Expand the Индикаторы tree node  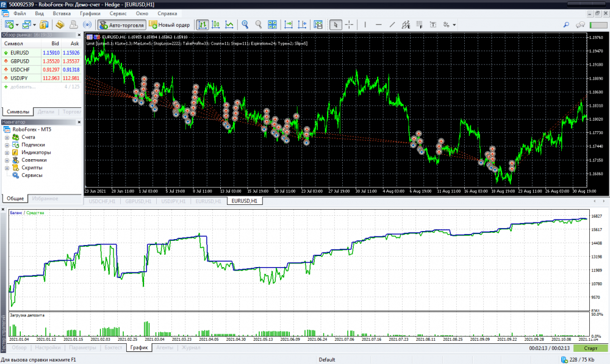7,152
